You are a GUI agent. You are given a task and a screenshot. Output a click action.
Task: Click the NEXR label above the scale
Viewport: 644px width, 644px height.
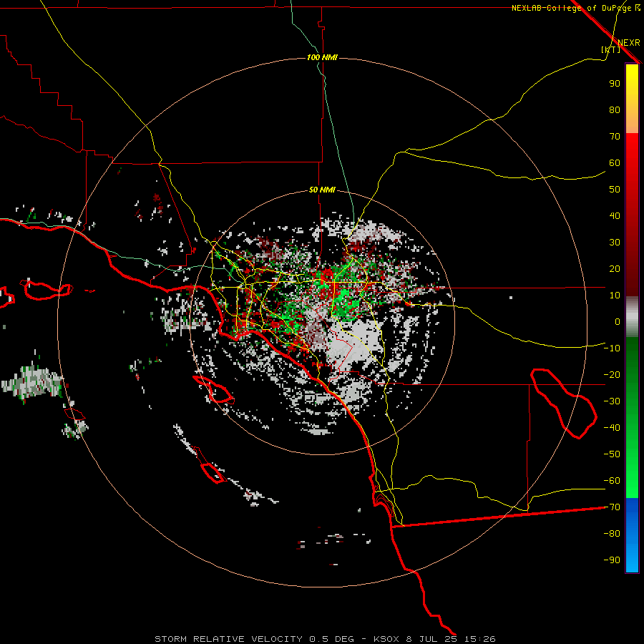[628, 43]
